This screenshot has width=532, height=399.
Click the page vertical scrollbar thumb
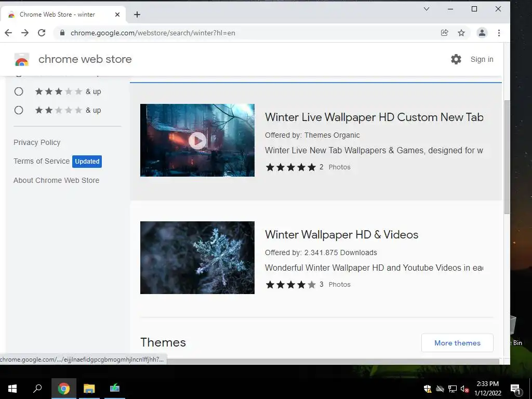pos(507,157)
